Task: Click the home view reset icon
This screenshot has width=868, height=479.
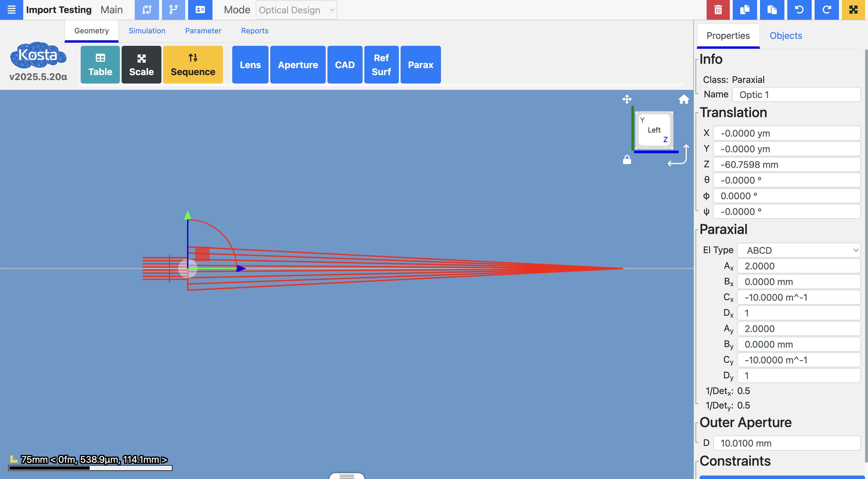Action: coord(683,99)
